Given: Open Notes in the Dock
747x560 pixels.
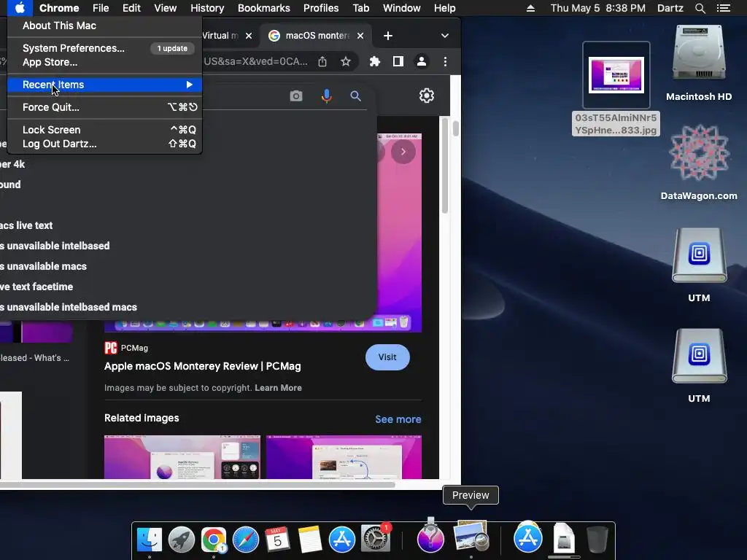Looking at the screenshot, I should (x=309, y=540).
